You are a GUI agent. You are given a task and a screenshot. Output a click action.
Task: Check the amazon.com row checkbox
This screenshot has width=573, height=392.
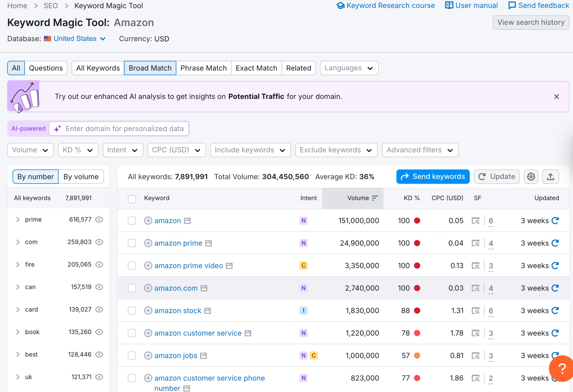[132, 288]
